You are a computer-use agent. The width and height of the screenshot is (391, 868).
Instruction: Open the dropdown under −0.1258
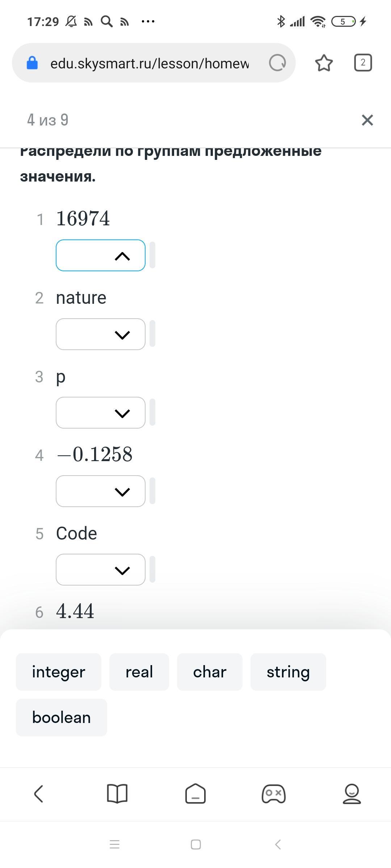(101, 491)
